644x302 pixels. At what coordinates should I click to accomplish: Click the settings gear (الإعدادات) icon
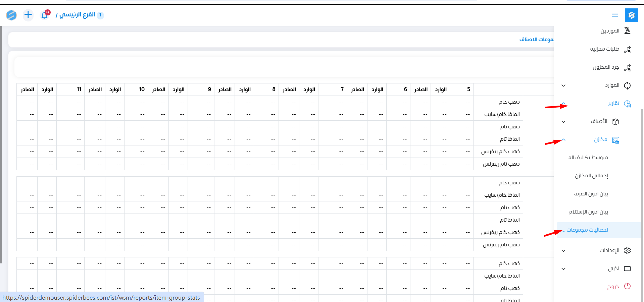pyautogui.click(x=627, y=250)
